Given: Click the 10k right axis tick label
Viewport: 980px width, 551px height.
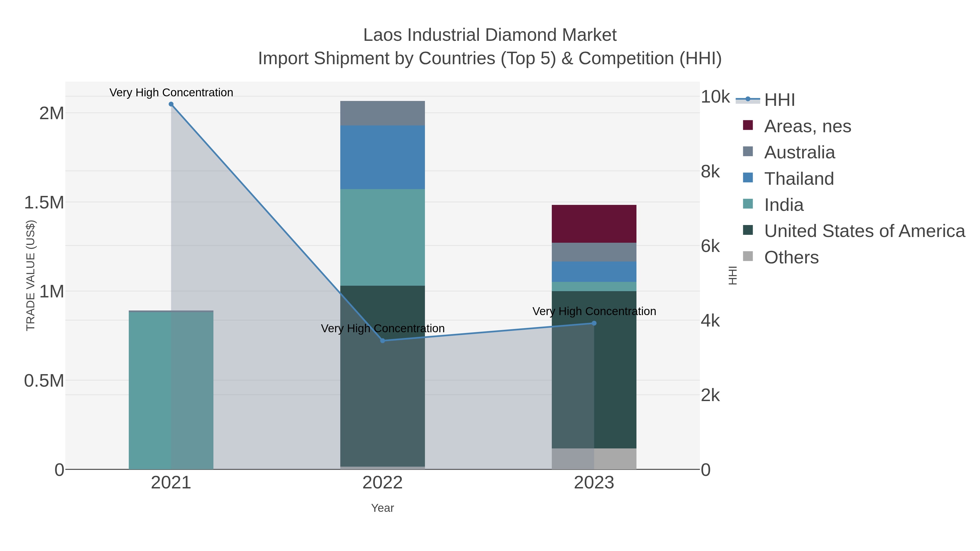Looking at the screenshot, I should pyautogui.click(x=716, y=97).
